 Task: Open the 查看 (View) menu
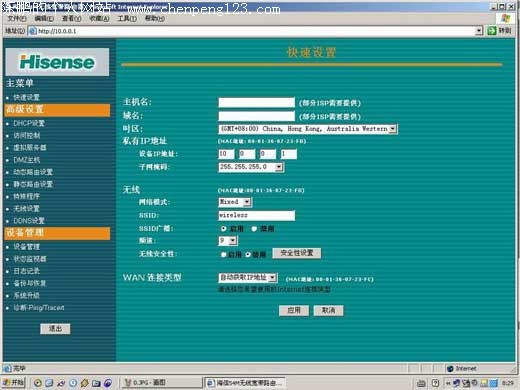[x=72, y=19]
